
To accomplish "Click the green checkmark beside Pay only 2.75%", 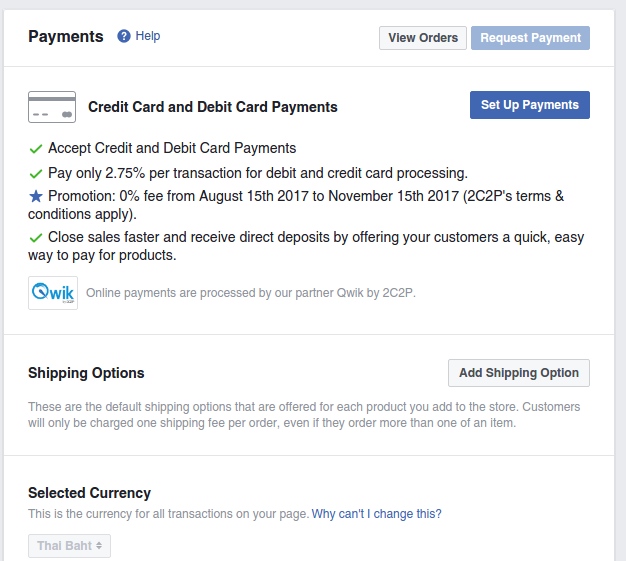I will pyautogui.click(x=36, y=174).
